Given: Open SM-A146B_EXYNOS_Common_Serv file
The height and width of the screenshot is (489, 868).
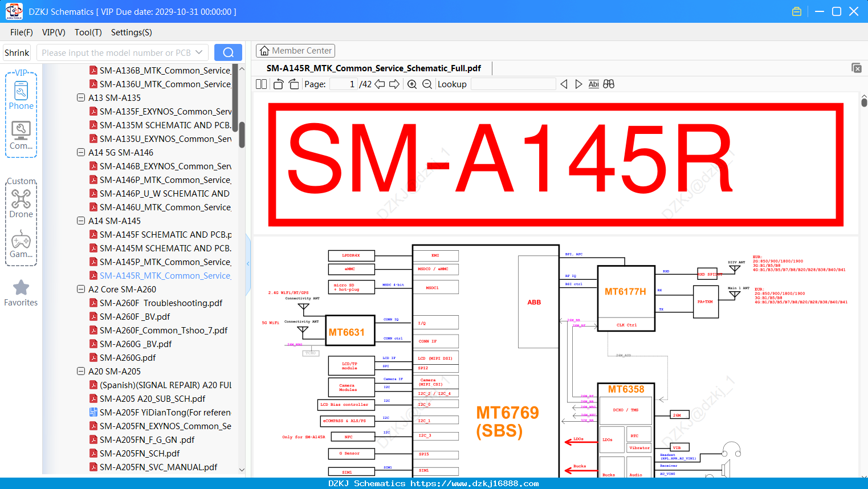Looking at the screenshot, I should [x=161, y=166].
